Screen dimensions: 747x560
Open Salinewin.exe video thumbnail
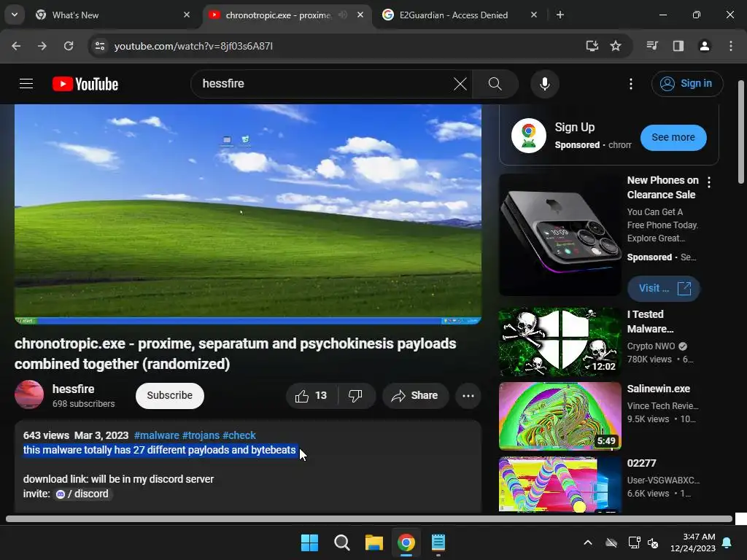[560, 416]
